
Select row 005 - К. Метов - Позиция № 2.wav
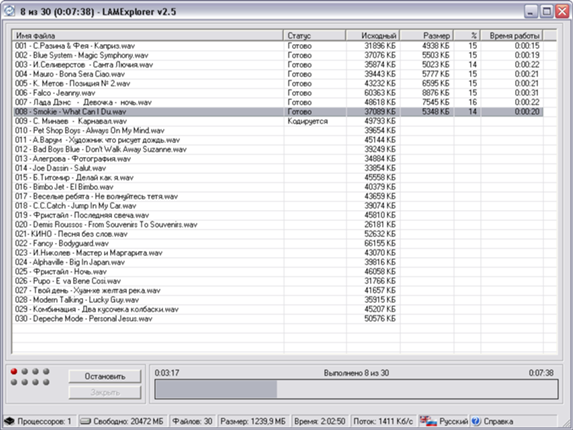pyautogui.click(x=278, y=83)
